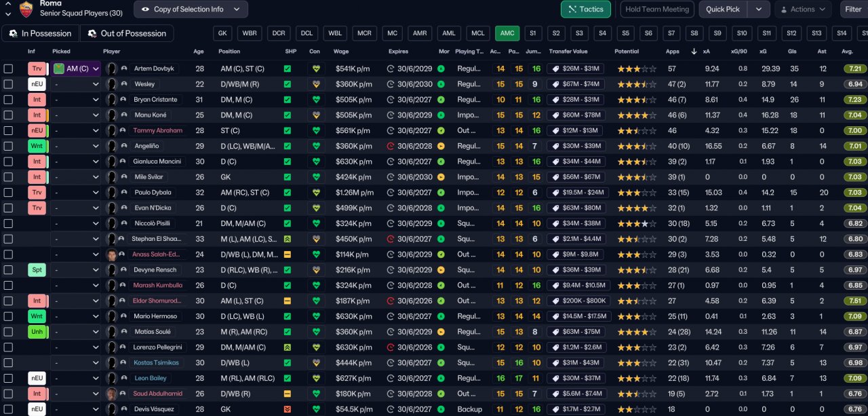Click sharpness icon for Devis Vásquez

288,409
